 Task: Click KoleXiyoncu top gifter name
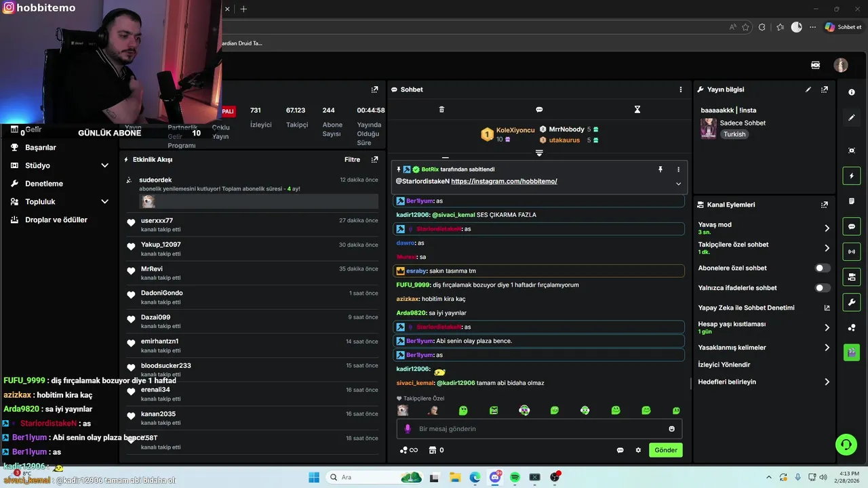pos(515,130)
